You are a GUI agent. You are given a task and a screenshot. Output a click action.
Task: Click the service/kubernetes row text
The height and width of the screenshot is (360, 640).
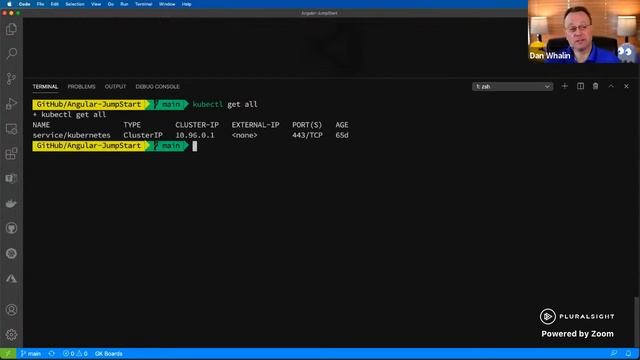(x=71, y=135)
